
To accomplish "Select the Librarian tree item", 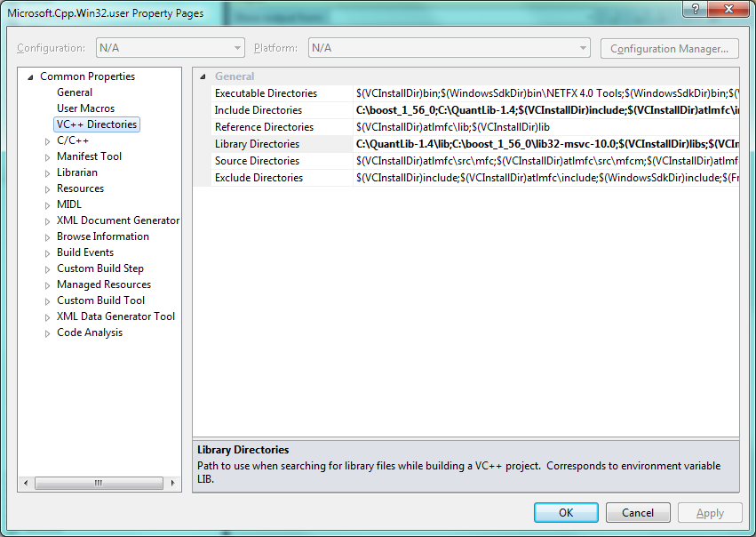I will click(x=77, y=172).
